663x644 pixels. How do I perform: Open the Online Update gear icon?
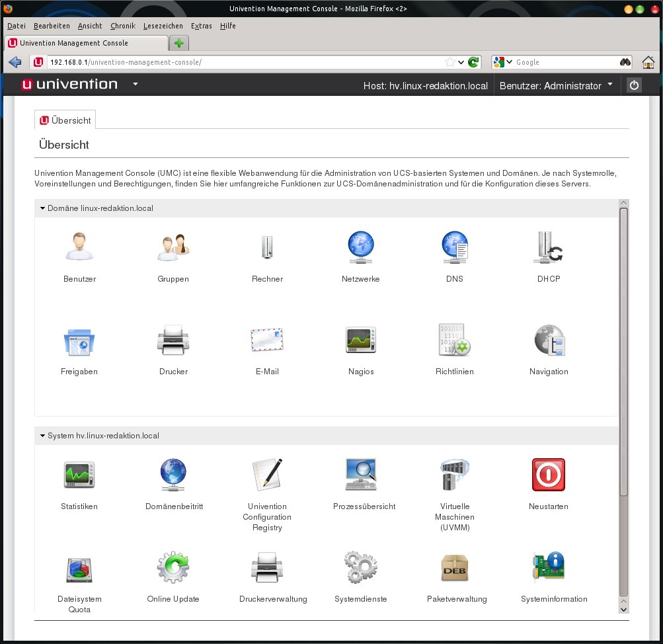tap(173, 567)
